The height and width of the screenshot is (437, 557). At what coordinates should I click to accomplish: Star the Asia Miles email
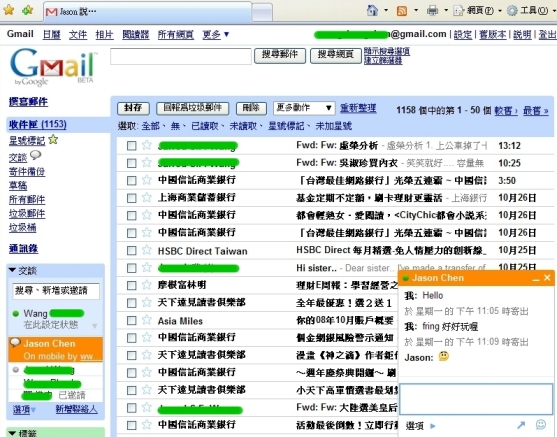146,320
